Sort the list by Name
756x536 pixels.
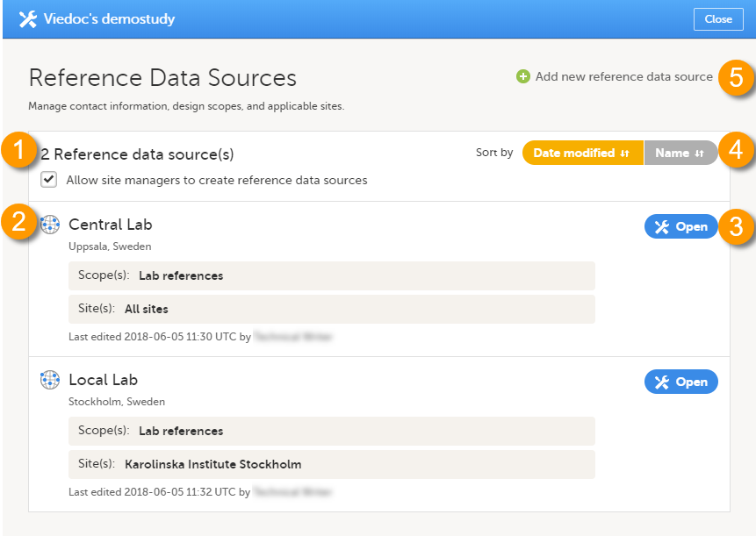click(680, 153)
